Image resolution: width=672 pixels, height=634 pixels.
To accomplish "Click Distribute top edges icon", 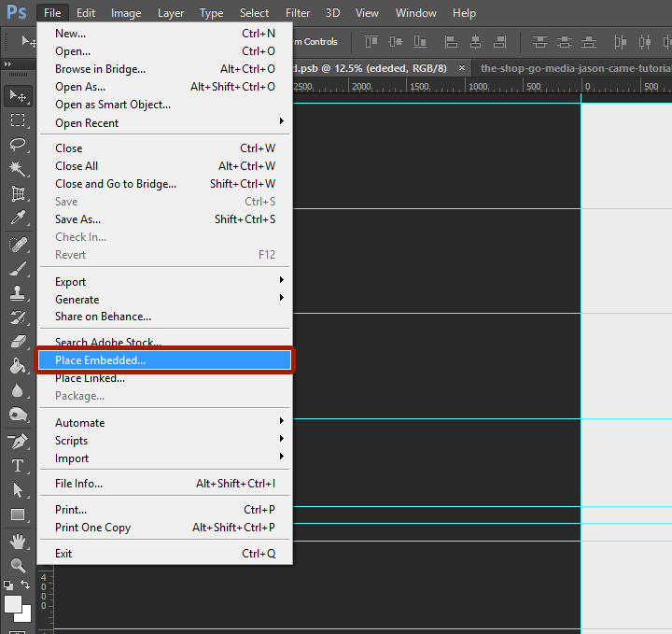I will point(540,42).
